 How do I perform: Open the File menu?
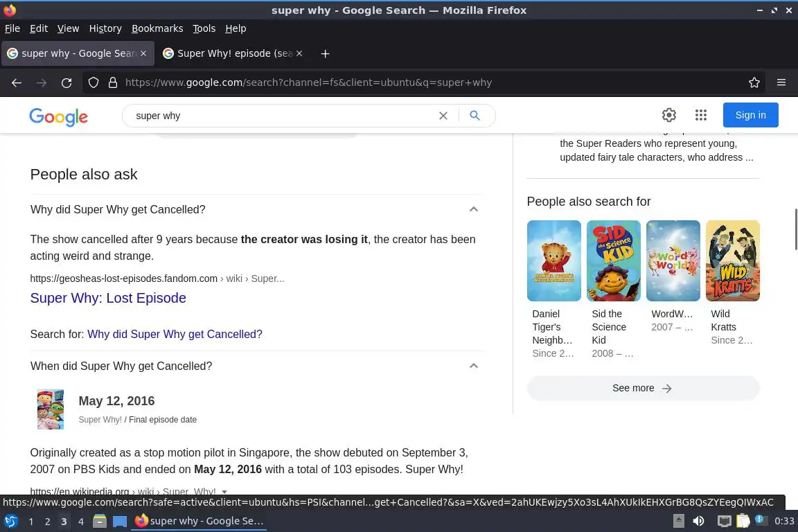(x=12, y=28)
